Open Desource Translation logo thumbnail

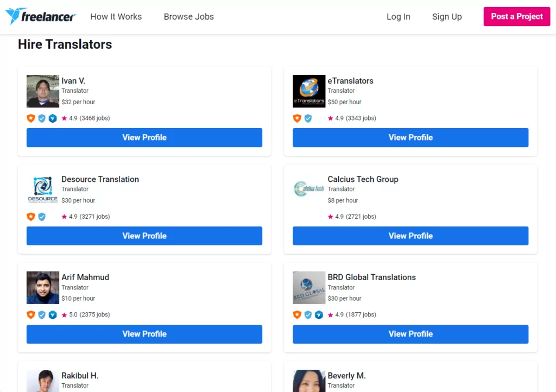pyautogui.click(x=43, y=189)
